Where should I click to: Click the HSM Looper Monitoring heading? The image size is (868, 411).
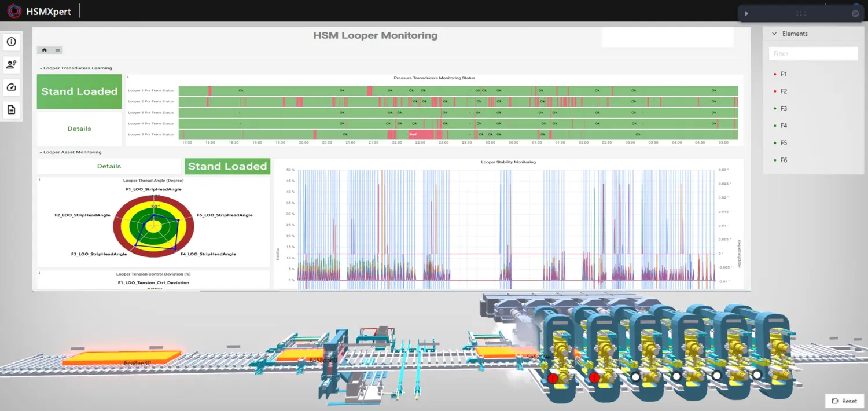point(376,35)
